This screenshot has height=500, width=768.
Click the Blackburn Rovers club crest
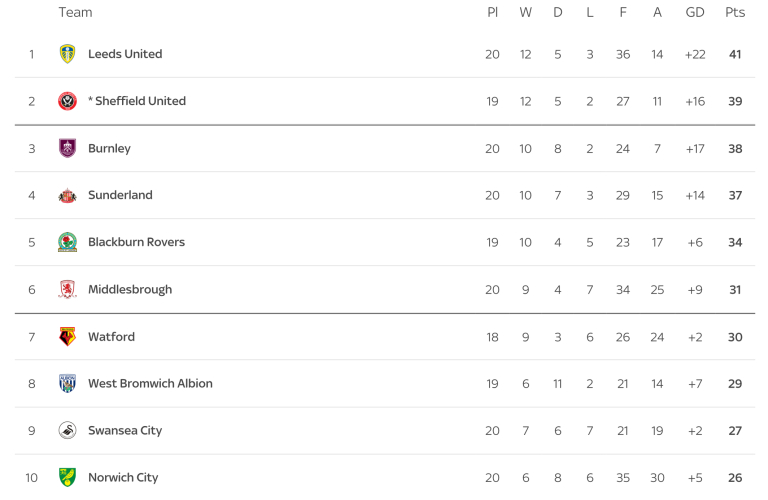pos(67,242)
